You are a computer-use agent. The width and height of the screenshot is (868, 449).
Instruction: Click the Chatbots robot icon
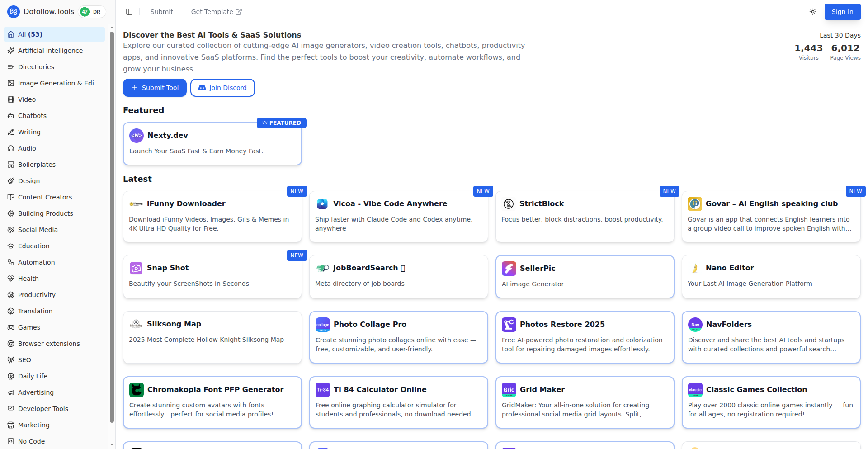click(x=11, y=116)
